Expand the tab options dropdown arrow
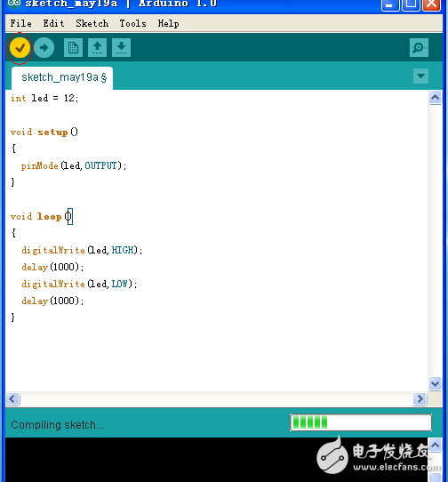Screen dimensions: 448x482 (420, 76)
